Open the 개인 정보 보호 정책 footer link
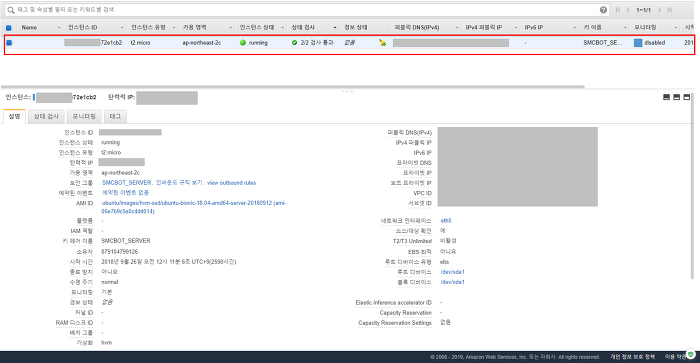The width and height of the screenshot is (700, 363). (633, 357)
